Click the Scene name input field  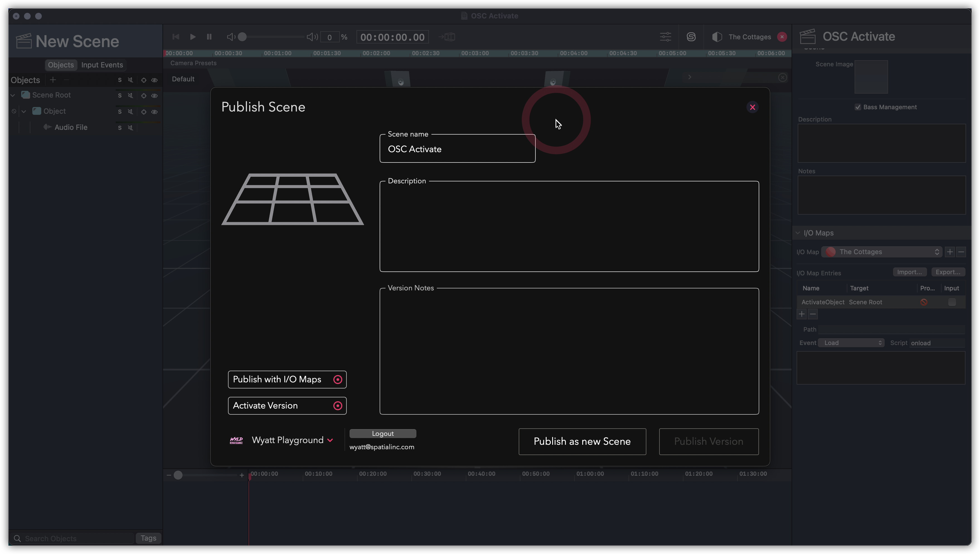457,149
